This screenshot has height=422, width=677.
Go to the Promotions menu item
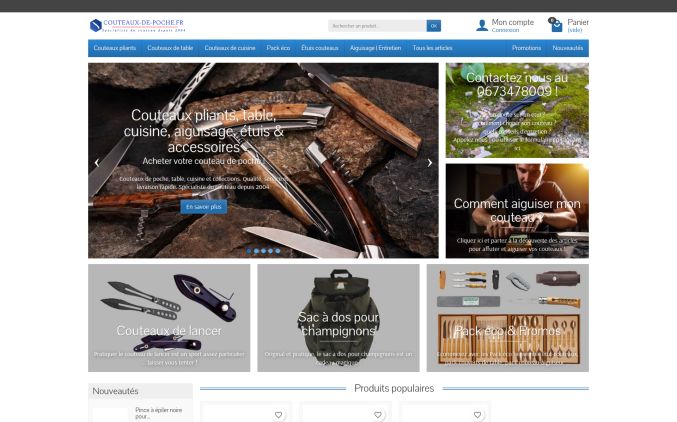pyautogui.click(x=526, y=48)
